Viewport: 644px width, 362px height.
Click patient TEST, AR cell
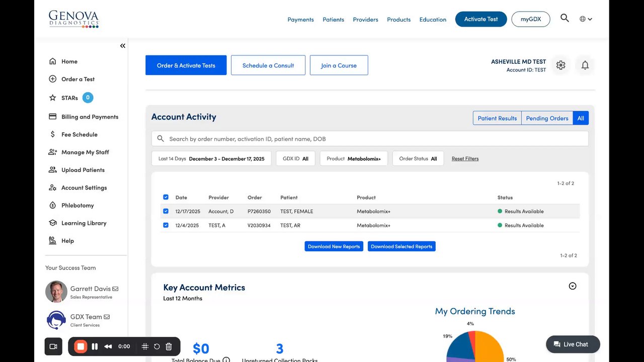[x=290, y=225]
